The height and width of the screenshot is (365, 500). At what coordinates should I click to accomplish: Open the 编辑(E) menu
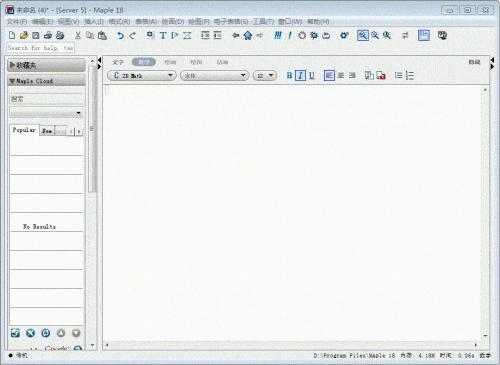click(x=42, y=22)
